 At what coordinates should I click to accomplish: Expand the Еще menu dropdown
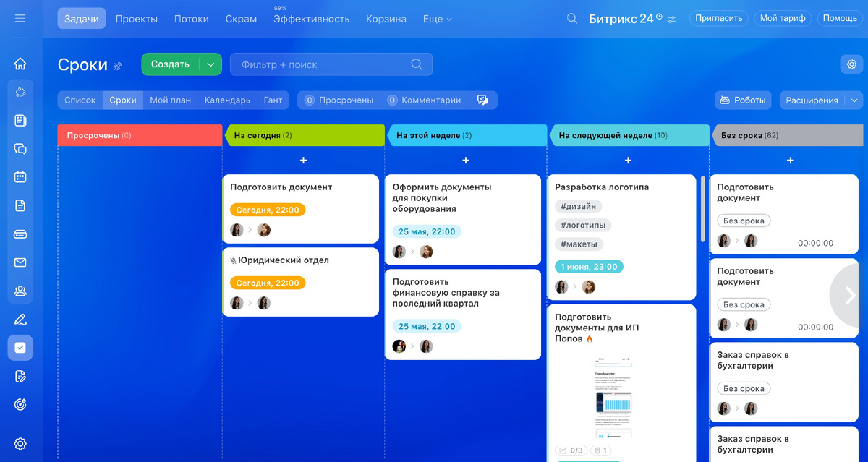pyautogui.click(x=437, y=19)
